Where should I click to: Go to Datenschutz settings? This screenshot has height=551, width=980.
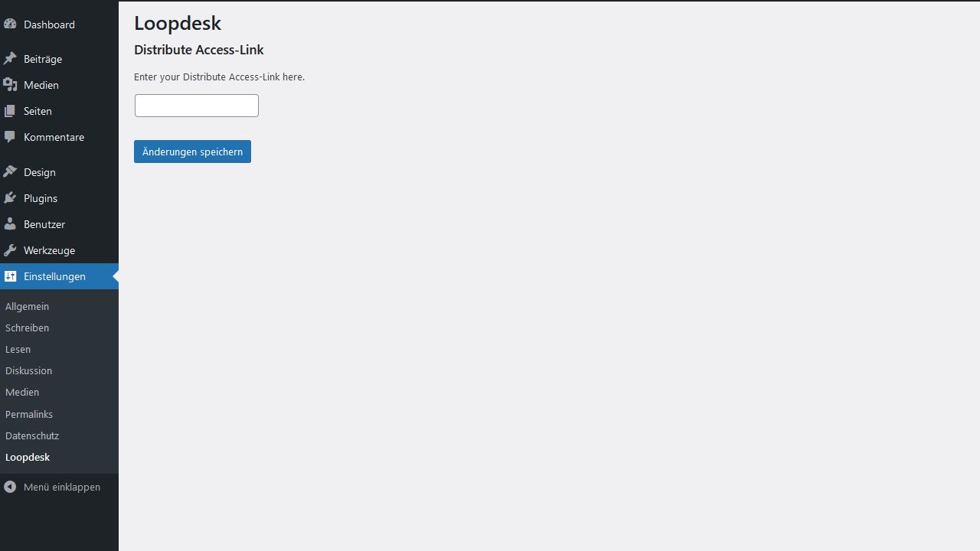click(32, 435)
